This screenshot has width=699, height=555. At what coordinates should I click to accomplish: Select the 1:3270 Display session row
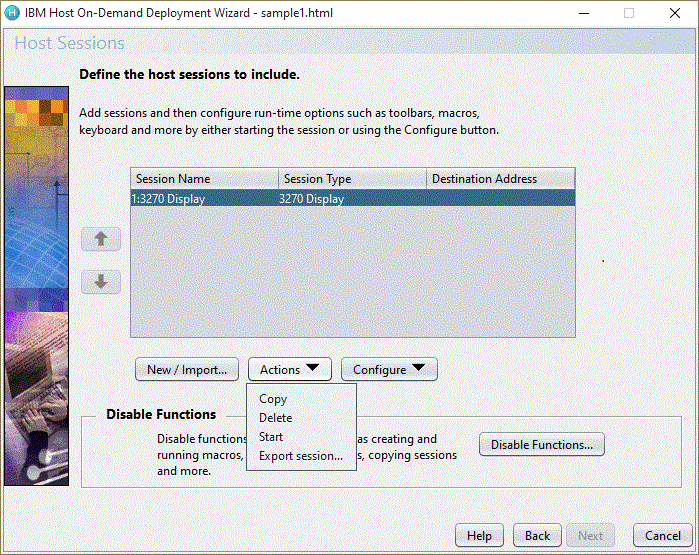(x=353, y=198)
